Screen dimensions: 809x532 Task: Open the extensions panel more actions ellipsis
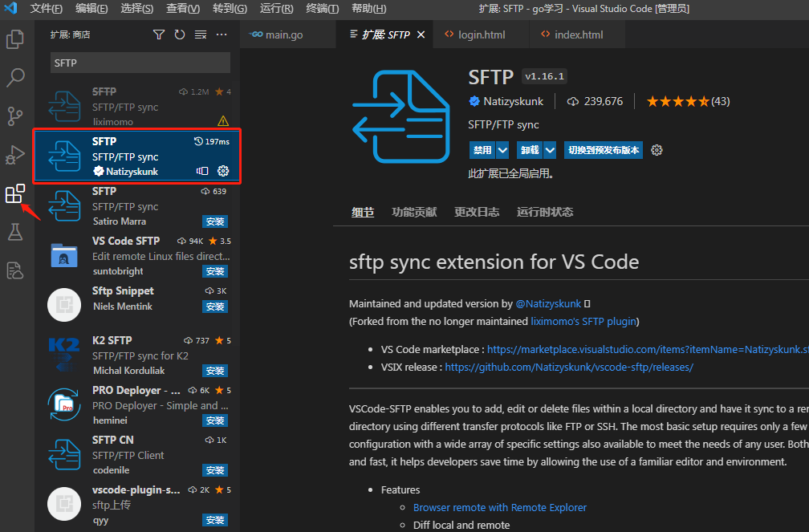222,35
